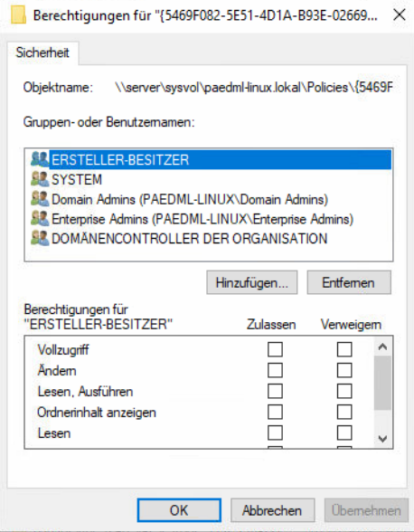The height and width of the screenshot is (532, 414).
Task: Click the Domain Admins group icon
Action: (40, 199)
